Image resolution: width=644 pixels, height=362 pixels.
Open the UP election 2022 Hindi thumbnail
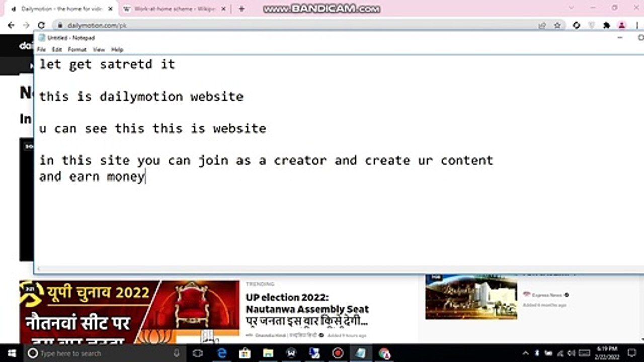tap(129, 312)
